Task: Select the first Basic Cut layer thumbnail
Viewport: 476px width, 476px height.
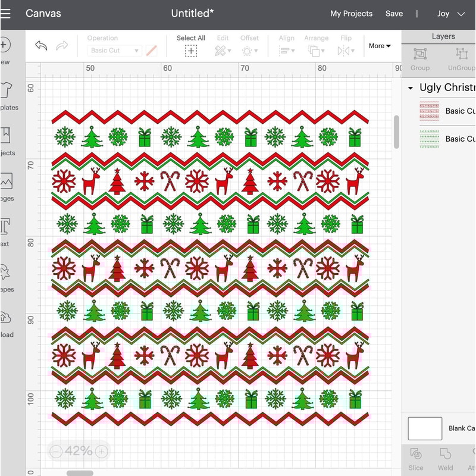Action: 429,111
